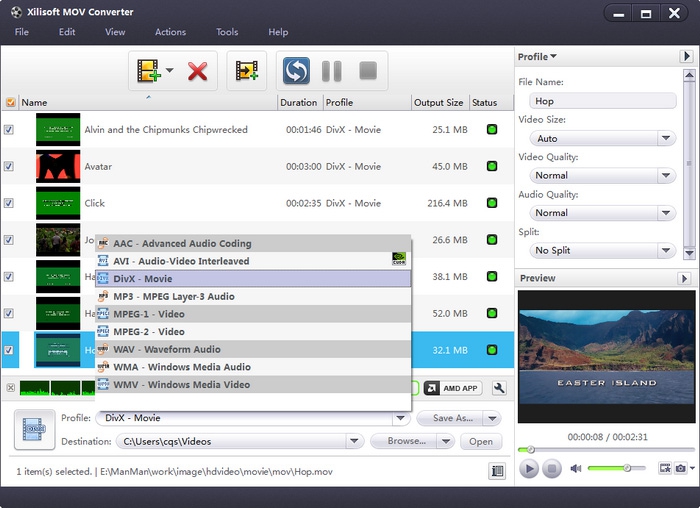Expand the Profile panel arrow button
The image size is (700, 508).
click(686, 56)
